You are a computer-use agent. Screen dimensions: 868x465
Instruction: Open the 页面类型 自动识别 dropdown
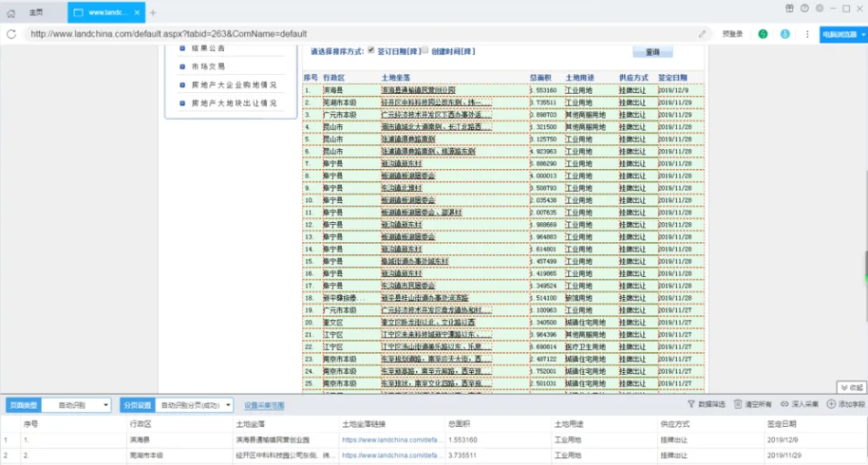(x=75, y=405)
